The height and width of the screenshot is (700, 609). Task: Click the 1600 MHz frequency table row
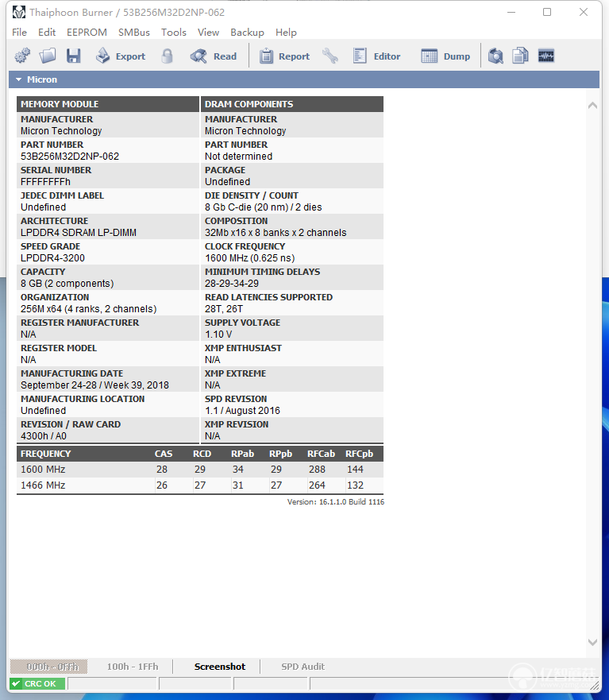(200, 470)
